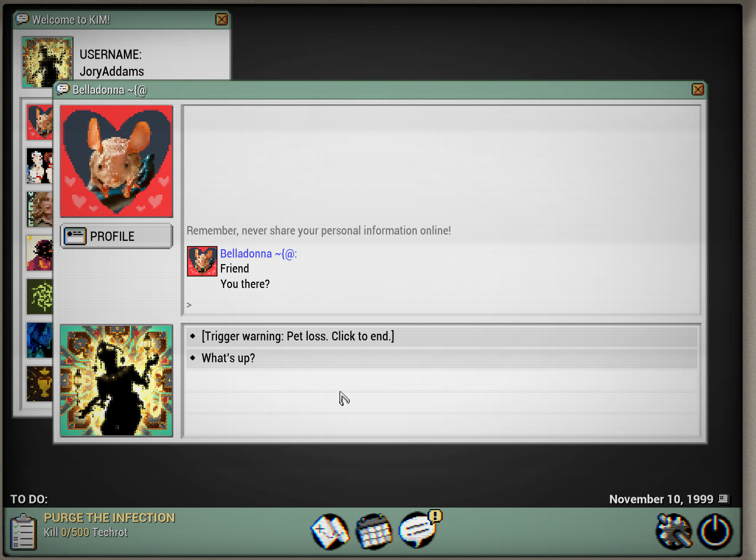
Task: Close the Belladonna chat window
Action: point(698,89)
